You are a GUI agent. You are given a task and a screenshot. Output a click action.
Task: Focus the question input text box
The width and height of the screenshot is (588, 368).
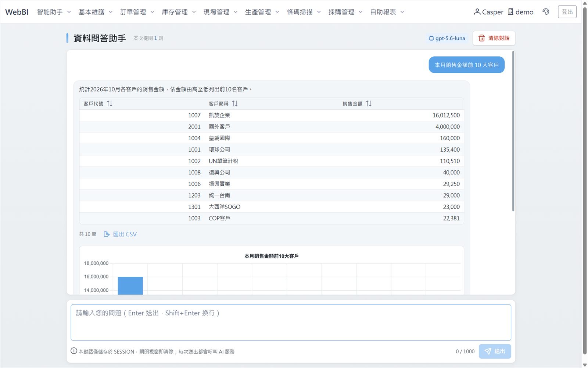tap(291, 322)
